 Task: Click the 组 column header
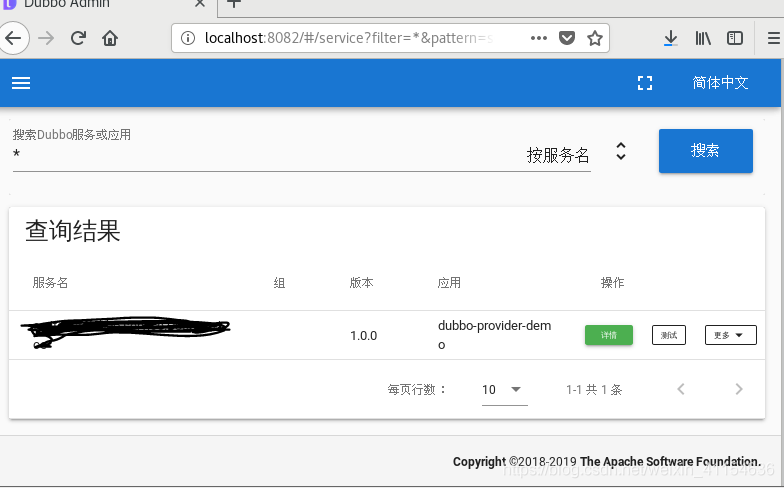click(x=280, y=283)
